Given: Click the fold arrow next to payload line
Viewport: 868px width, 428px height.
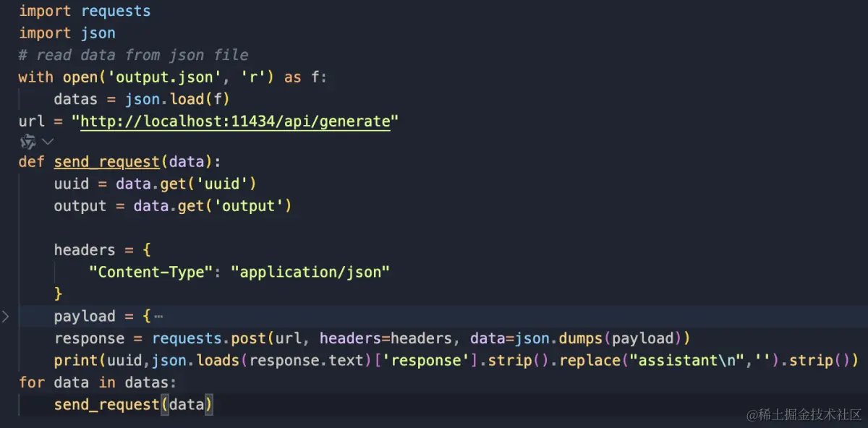Looking at the screenshot, I should (x=6, y=316).
